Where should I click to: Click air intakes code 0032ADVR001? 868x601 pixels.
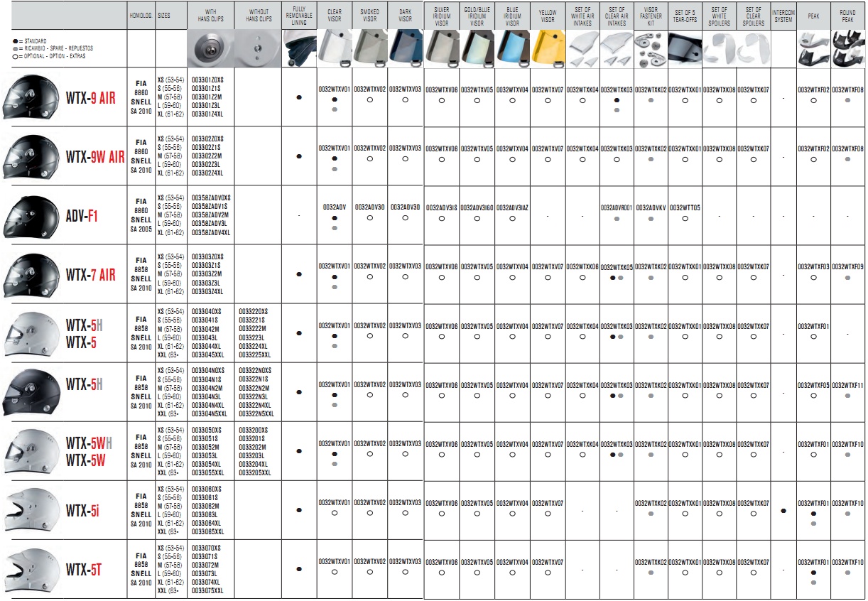(617, 207)
